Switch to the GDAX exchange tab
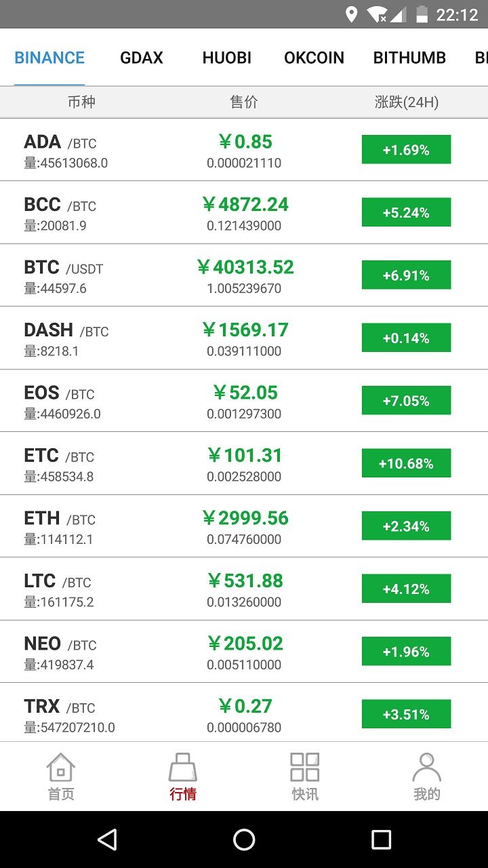Screen dimensions: 488x868 pyautogui.click(x=142, y=58)
